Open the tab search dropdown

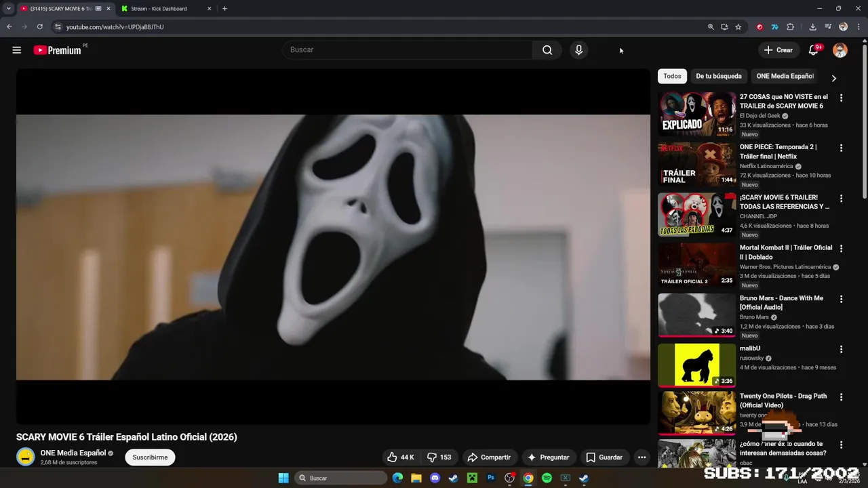tap(8, 9)
